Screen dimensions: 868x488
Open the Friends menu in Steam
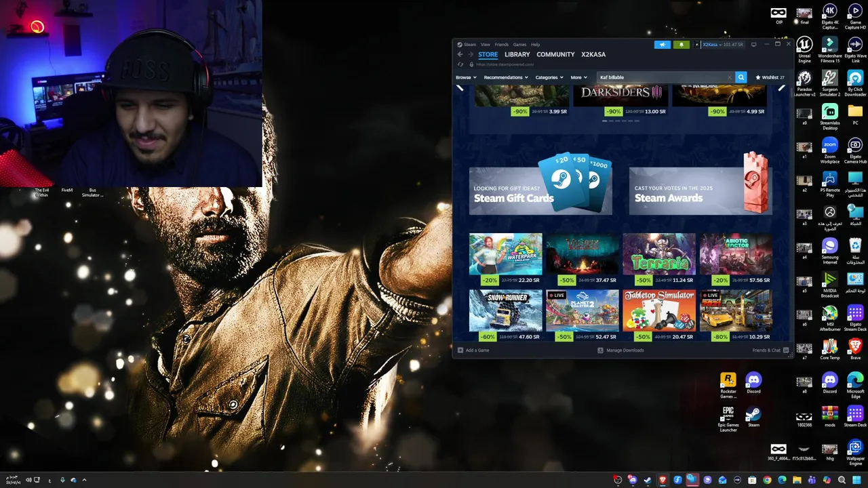click(x=502, y=45)
